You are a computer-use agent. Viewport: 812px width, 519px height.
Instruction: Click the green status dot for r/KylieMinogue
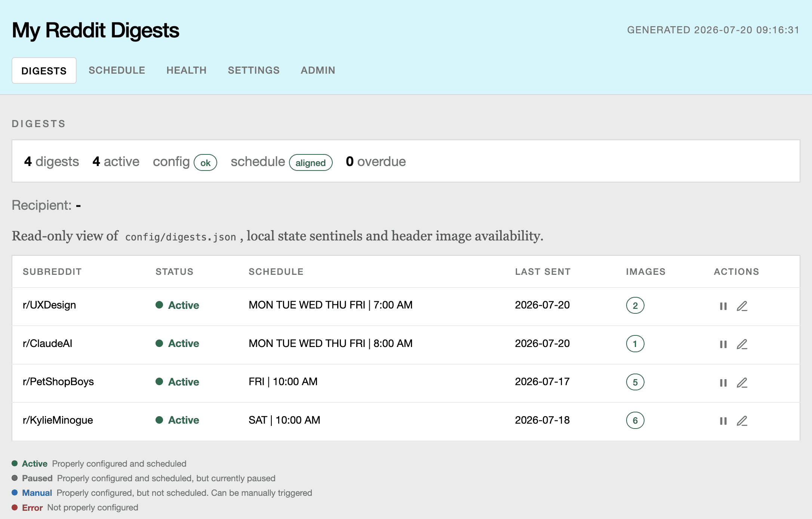pyautogui.click(x=159, y=420)
